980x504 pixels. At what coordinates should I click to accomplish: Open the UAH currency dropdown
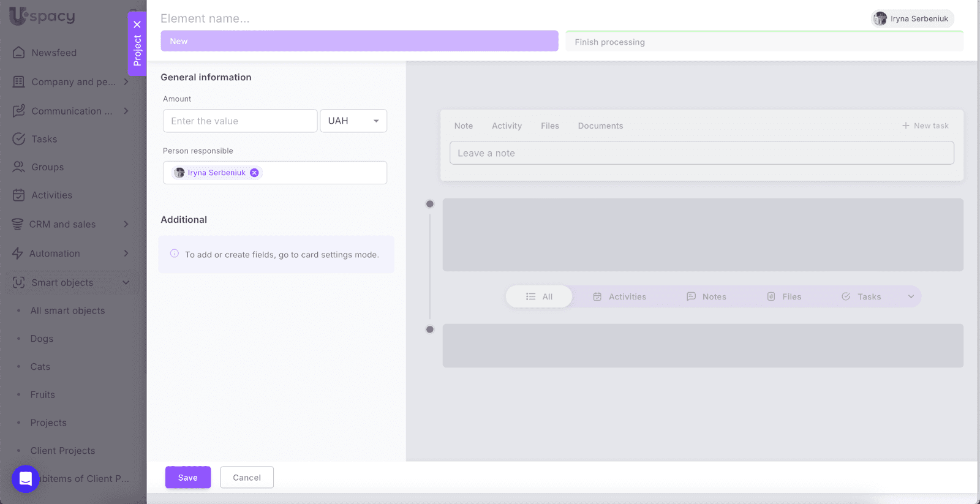353,121
